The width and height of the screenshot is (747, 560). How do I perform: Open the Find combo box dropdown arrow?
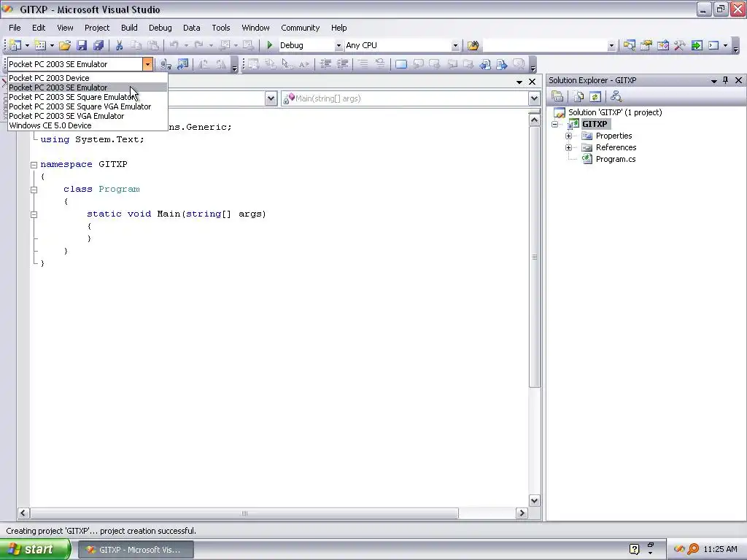[611, 46]
